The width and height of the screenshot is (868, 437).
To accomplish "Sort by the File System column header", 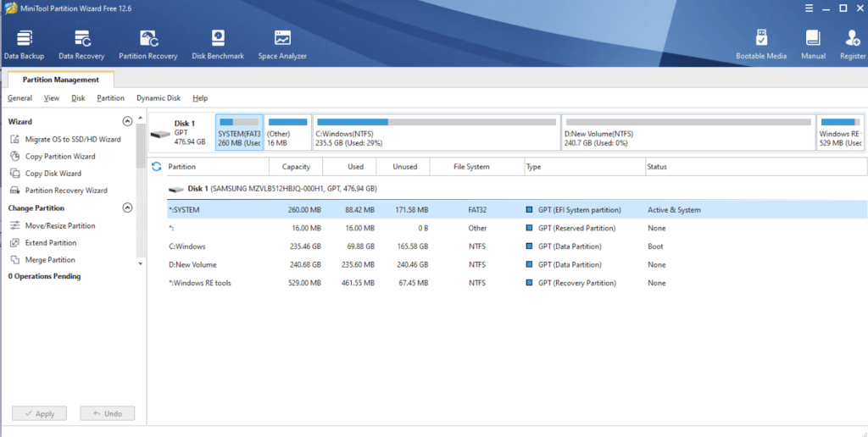I will pyautogui.click(x=477, y=167).
